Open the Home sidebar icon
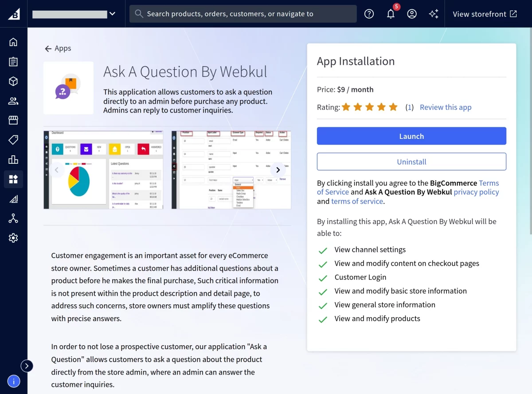The width and height of the screenshot is (532, 394). [x=13, y=42]
